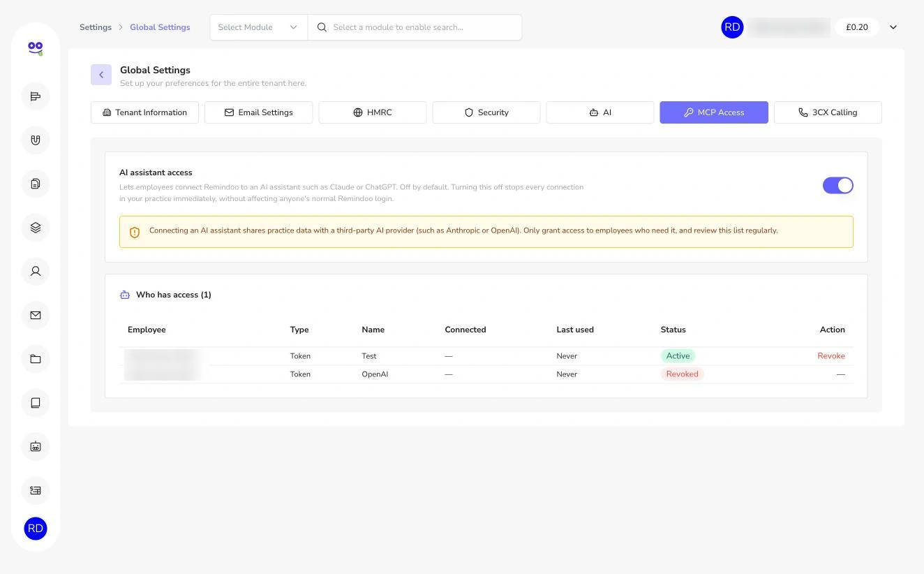Open the HMRC tab
924x574 pixels.
(x=373, y=112)
